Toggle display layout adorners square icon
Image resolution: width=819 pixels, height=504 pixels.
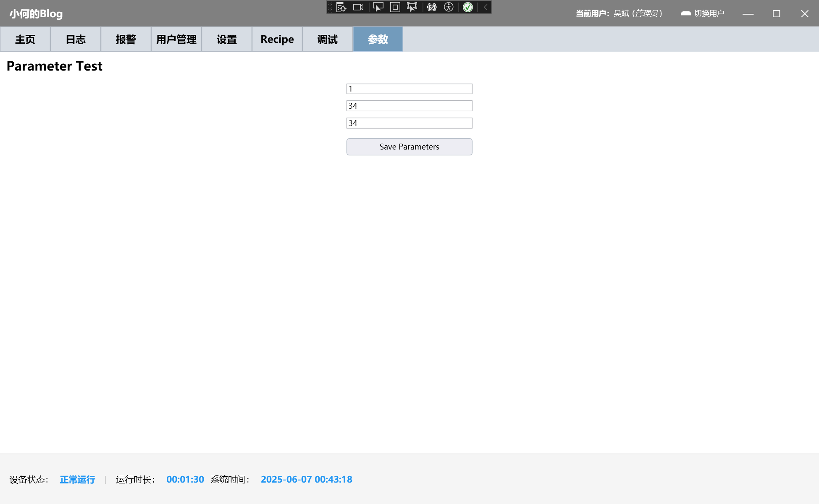pos(395,7)
